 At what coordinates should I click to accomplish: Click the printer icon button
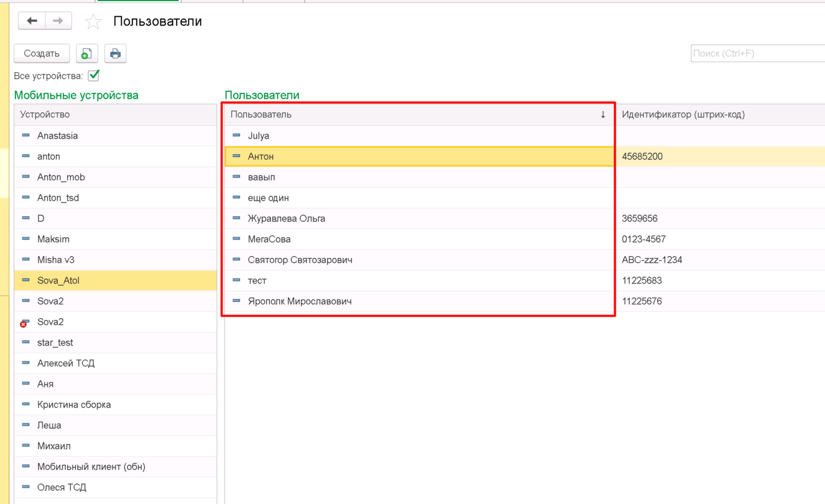point(115,53)
